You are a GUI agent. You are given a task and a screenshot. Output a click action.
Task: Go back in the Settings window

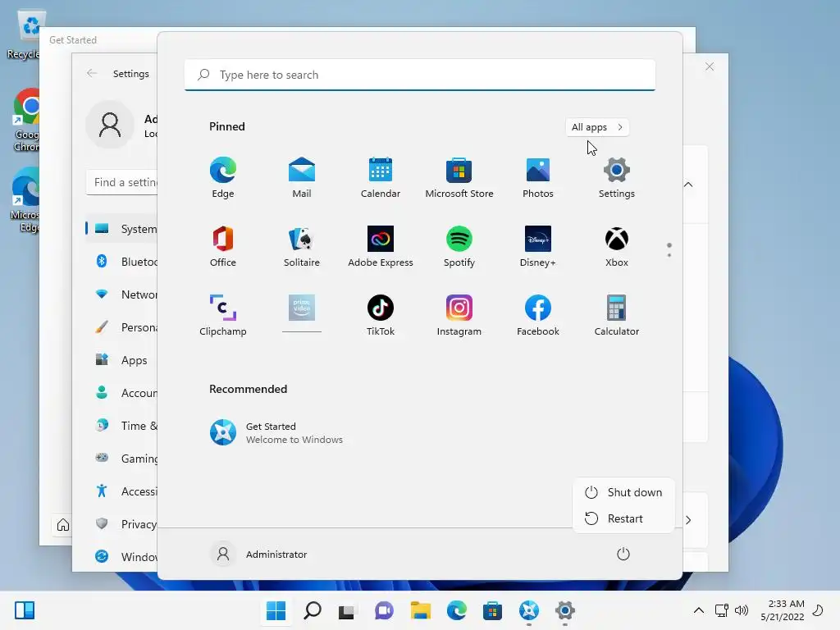click(92, 73)
